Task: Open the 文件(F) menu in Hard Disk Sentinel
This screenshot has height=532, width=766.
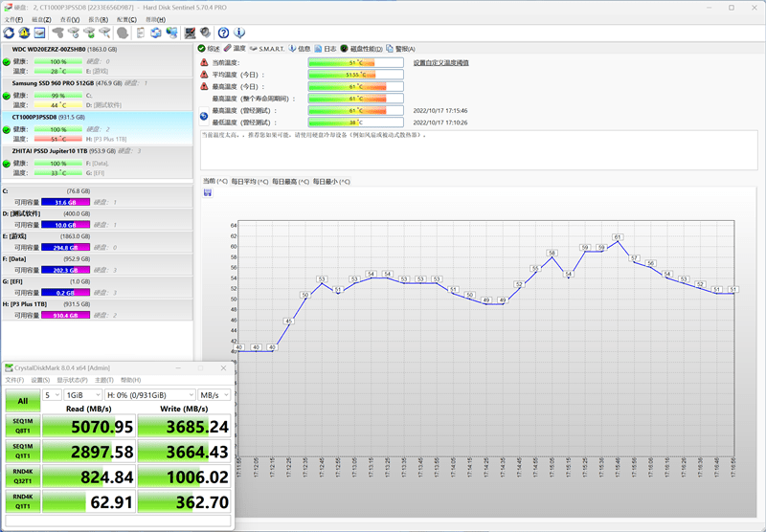Action: pyautogui.click(x=13, y=19)
